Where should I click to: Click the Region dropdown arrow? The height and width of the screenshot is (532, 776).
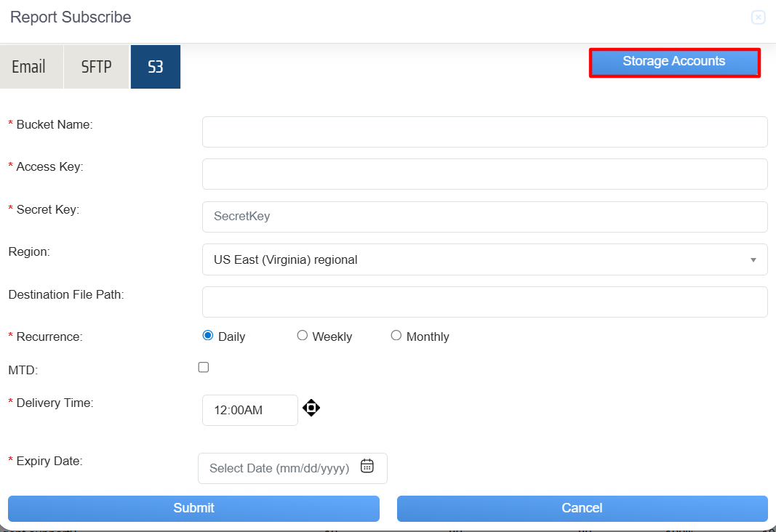(x=753, y=260)
